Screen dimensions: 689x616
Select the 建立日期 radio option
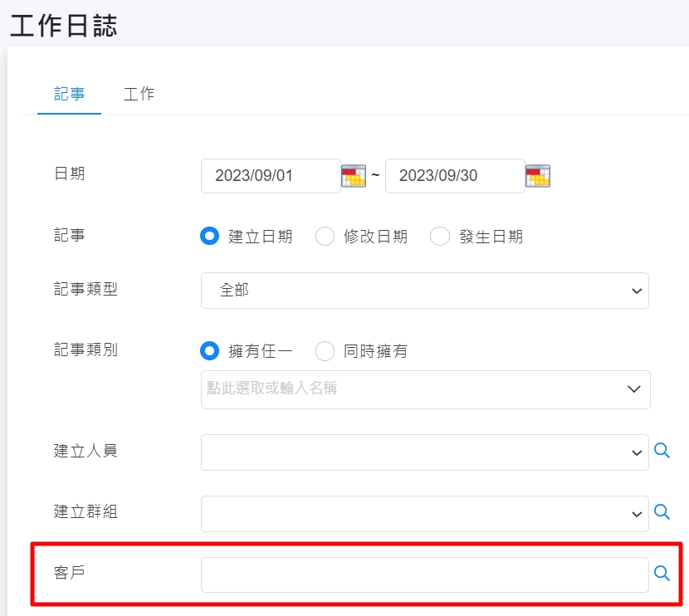click(209, 237)
